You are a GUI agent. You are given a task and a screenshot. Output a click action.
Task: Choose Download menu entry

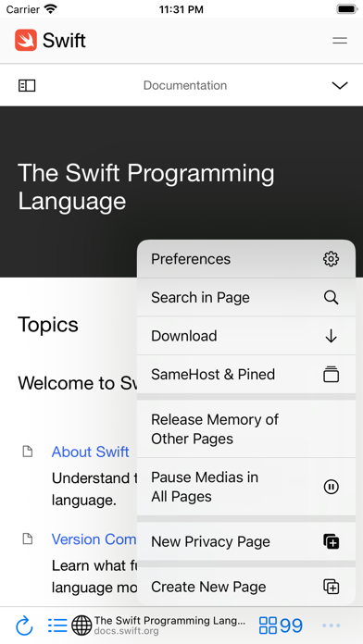tap(246, 336)
